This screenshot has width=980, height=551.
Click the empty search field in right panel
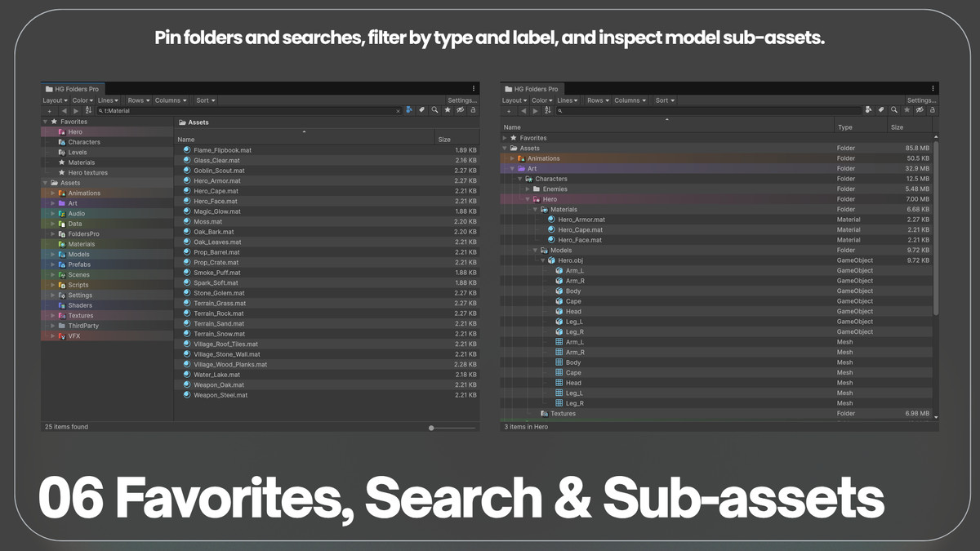(x=708, y=110)
